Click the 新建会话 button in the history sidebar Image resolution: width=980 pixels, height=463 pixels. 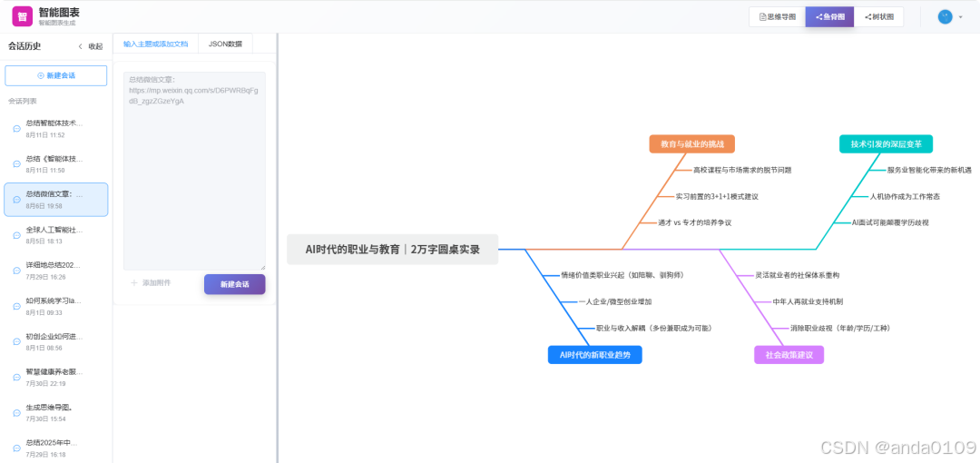tap(56, 75)
